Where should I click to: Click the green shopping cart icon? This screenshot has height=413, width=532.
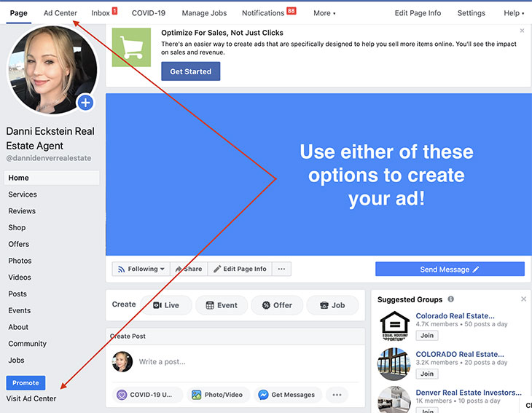[131, 47]
